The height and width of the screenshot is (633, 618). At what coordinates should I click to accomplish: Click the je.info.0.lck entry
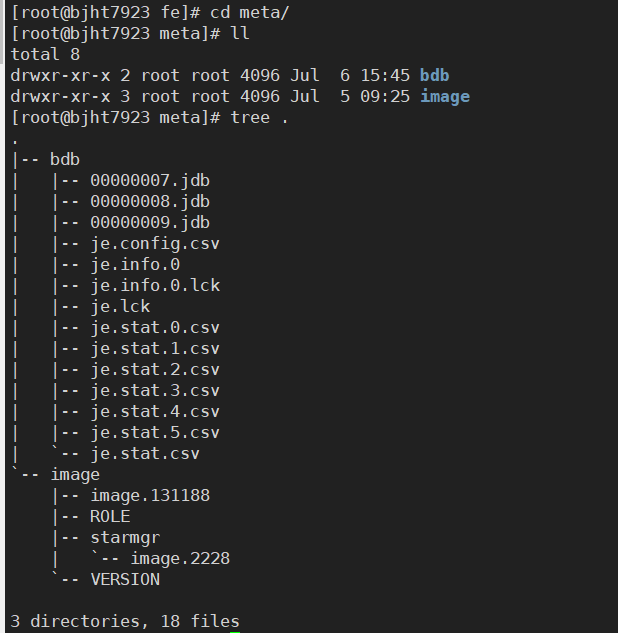[155, 285]
